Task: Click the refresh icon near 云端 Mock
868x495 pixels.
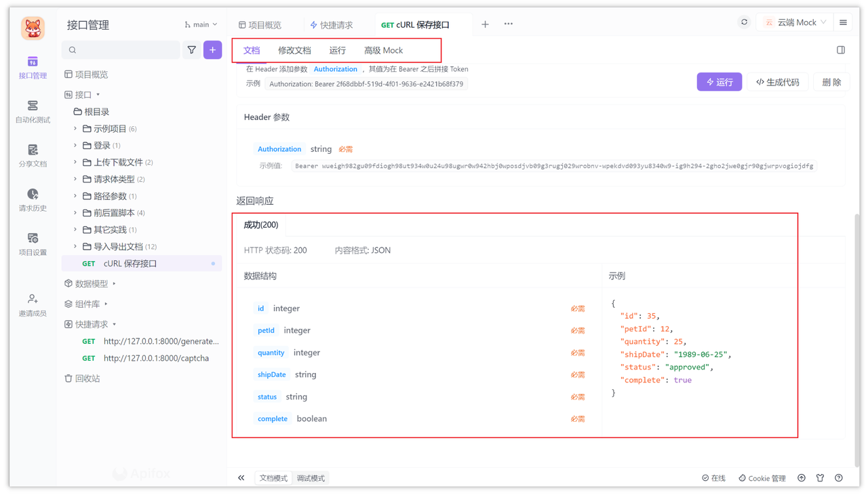Action: 744,22
